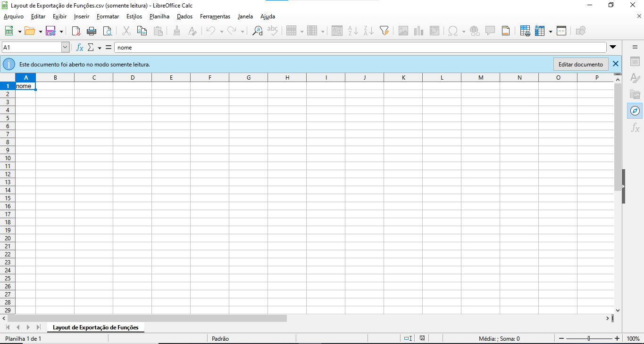Click the Editar documento button
The width and height of the screenshot is (644, 344).
pyautogui.click(x=581, y=64)
